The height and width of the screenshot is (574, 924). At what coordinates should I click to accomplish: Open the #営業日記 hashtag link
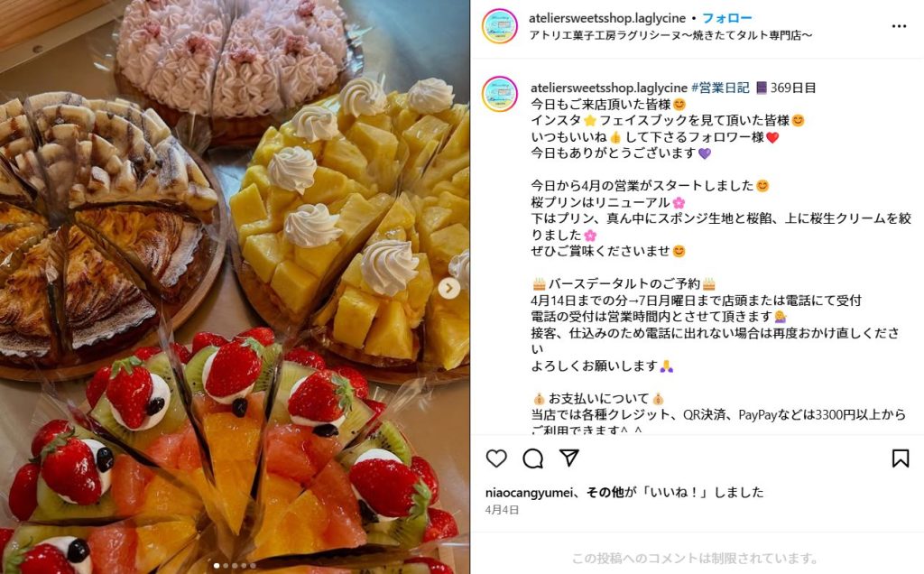coord(720,88)
